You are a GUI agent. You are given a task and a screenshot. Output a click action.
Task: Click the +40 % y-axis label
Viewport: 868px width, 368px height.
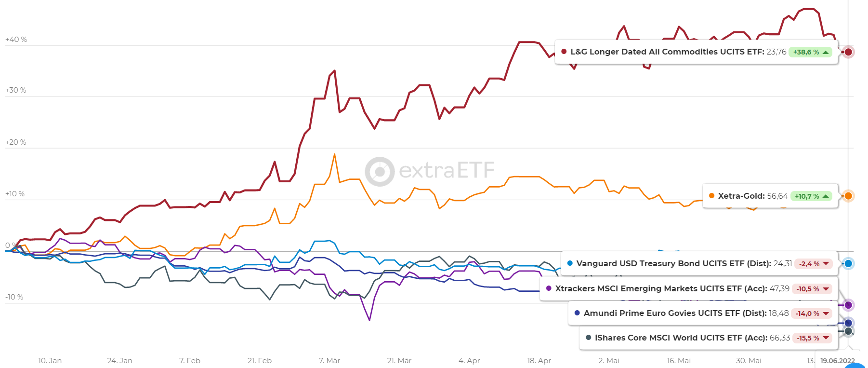(16, 40)
